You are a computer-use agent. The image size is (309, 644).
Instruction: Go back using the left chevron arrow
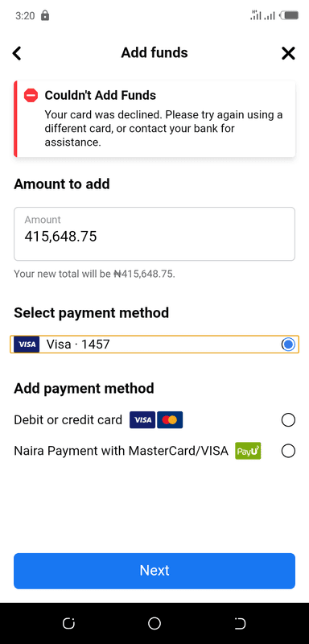click(x=16, y=53)
